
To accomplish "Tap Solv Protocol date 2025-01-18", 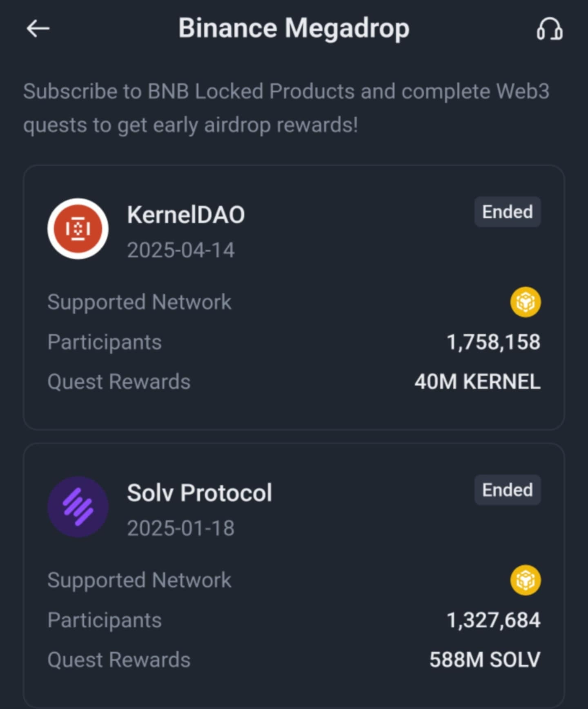I will point(181,528).
